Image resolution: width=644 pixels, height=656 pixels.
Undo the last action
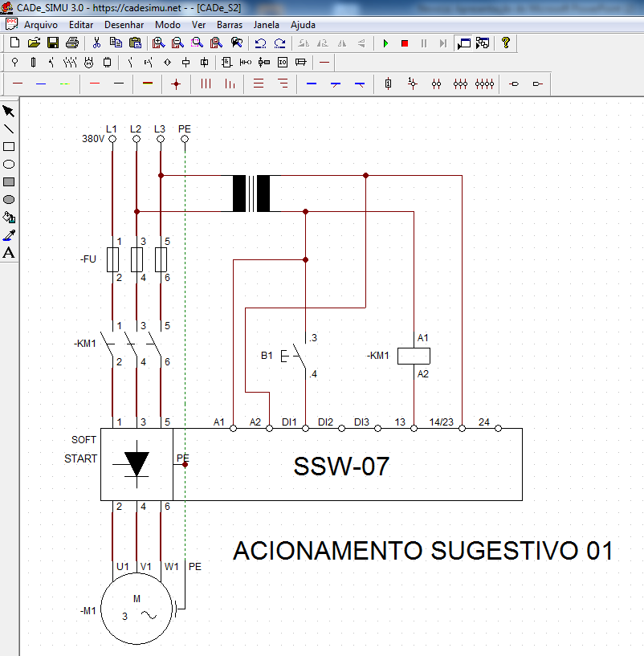pos(260,43)
